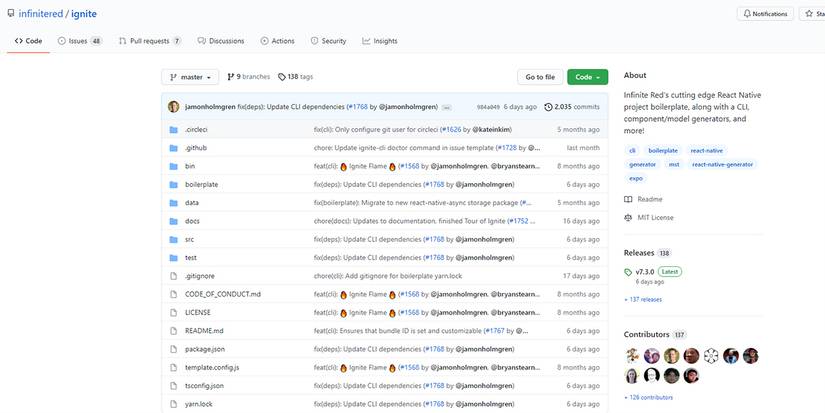The width and height of the screenshot is (825, 413).
Task: Click the book icon beside Readme
Action: [628, 199]
